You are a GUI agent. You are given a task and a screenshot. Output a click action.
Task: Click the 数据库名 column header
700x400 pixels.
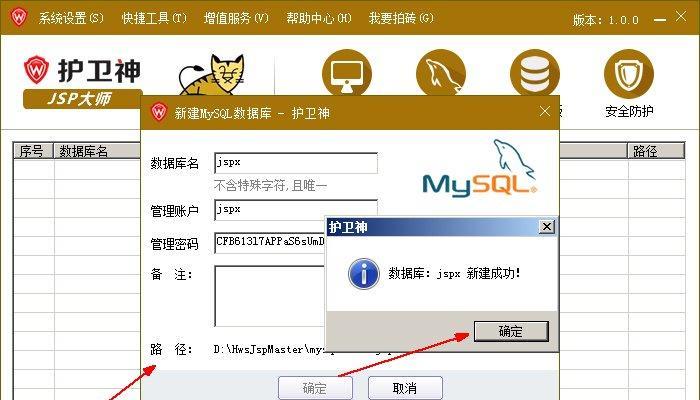pos(97,151)
